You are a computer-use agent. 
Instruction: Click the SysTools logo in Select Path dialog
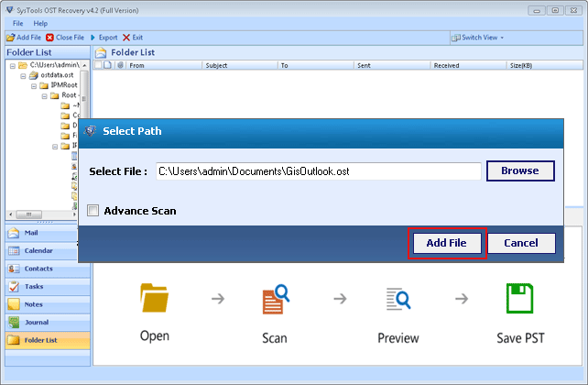pyautogui.click(x=90, y=131)
